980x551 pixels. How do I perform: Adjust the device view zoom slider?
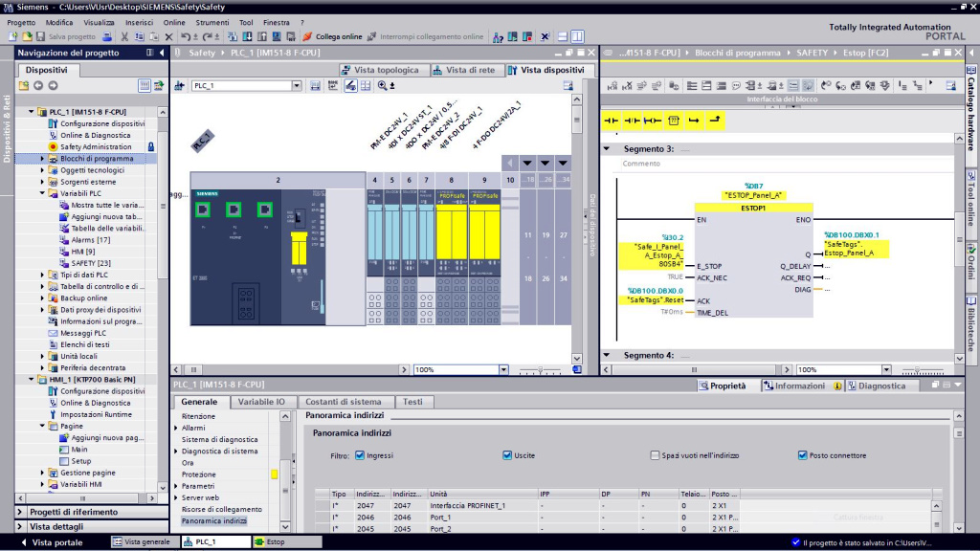(x=540, y=370)
